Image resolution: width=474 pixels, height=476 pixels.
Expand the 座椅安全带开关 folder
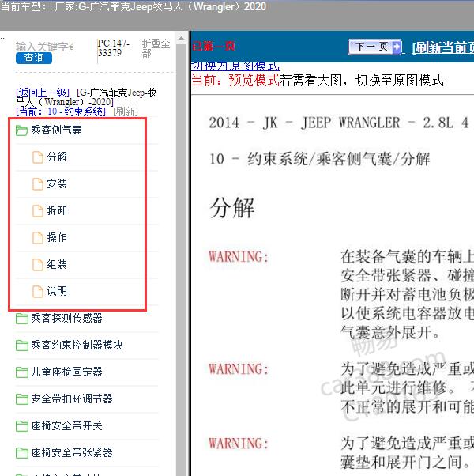(66, 425)
